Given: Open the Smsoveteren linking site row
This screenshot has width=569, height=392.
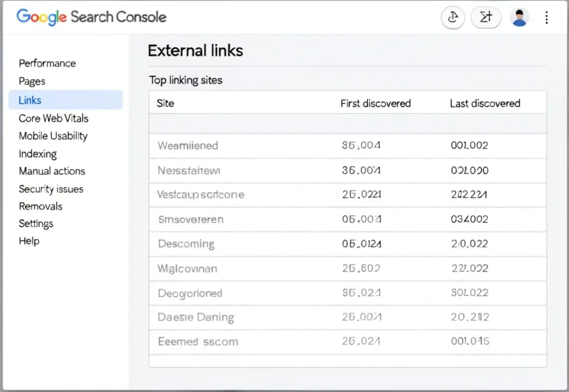Looking at the screenshot, I should pyautogui.click(x=348, y=219).
